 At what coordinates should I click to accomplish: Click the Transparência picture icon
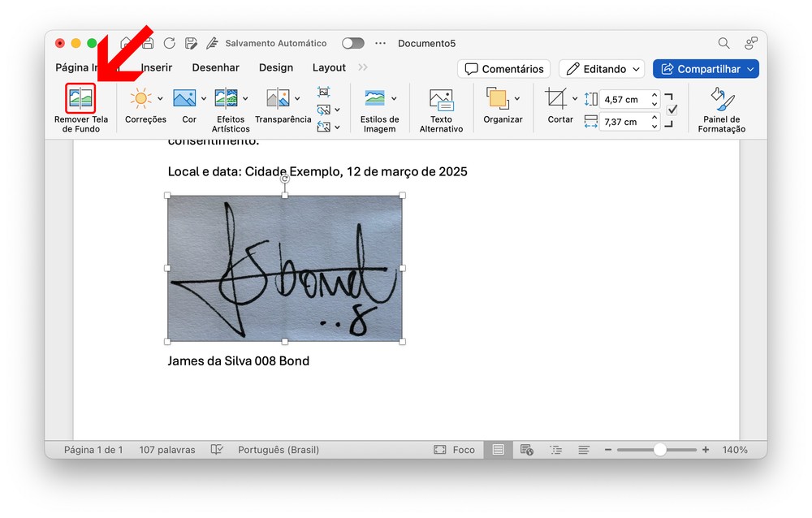pyautogui.click(x=278, y=99)
